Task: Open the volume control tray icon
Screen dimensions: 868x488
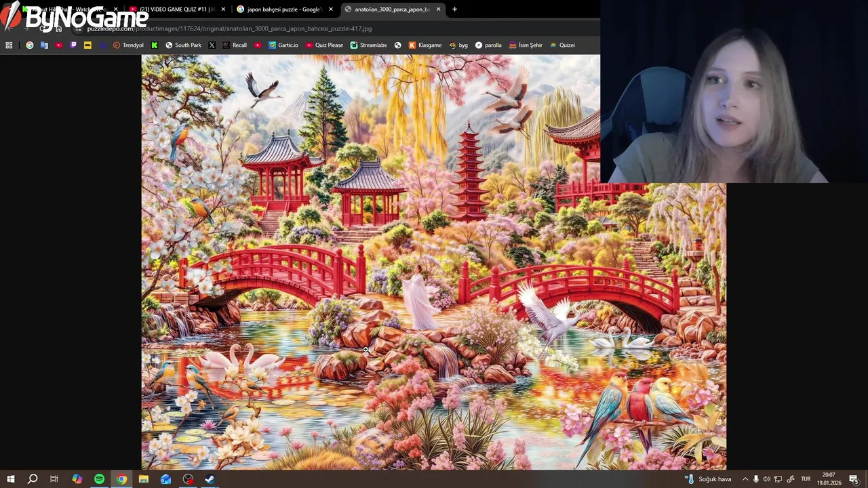Action: click(766, 479)
